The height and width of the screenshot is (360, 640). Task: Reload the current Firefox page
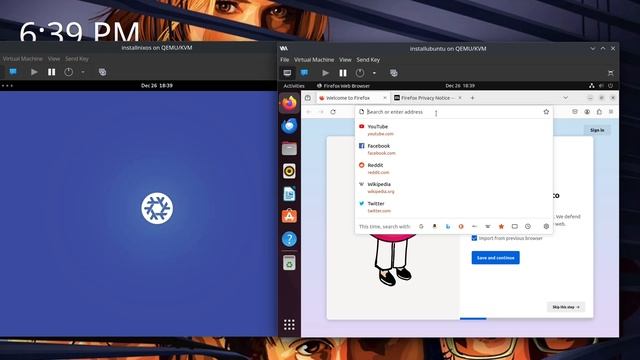click(333, 112)
